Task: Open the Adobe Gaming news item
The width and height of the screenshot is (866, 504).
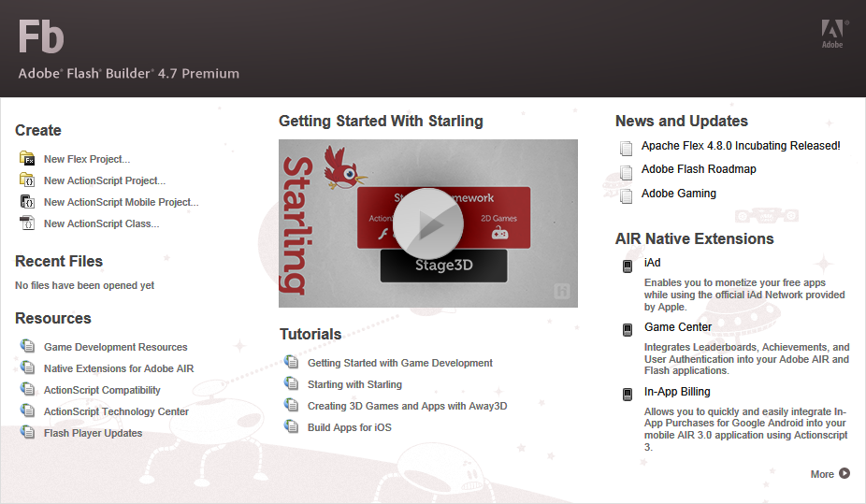Action: pos(678,194)
